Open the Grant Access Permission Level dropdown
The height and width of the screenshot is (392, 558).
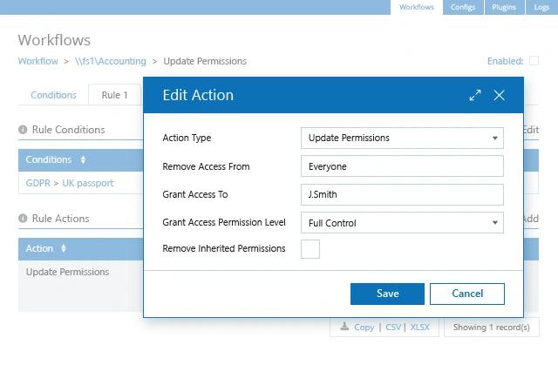coord(402,223)
